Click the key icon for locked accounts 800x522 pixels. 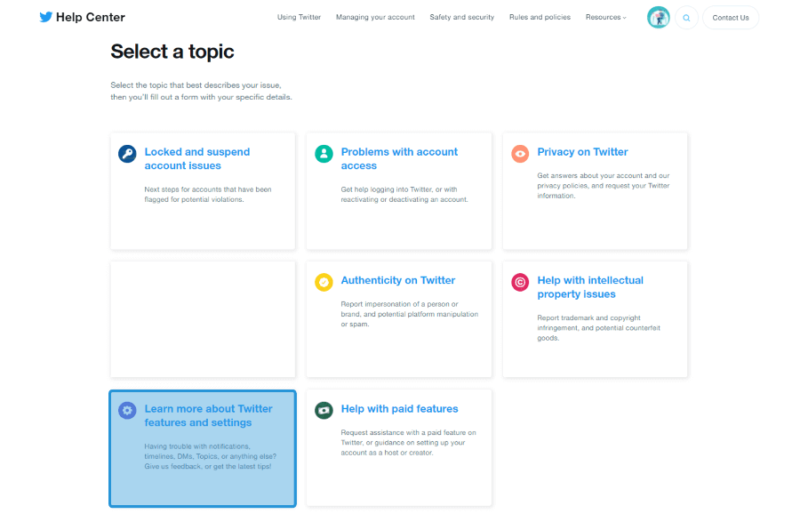(127, 154)
